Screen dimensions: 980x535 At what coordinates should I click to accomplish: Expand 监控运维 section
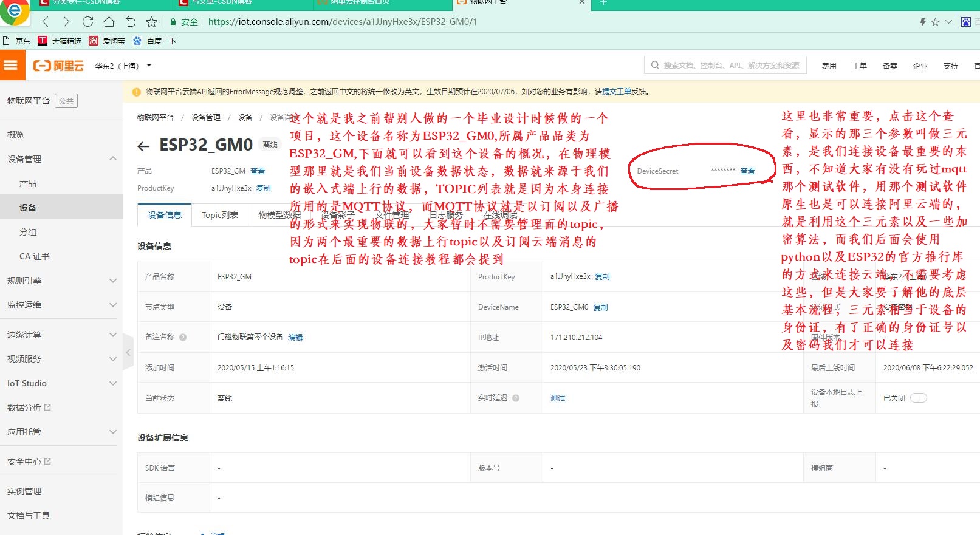point(112,305)
